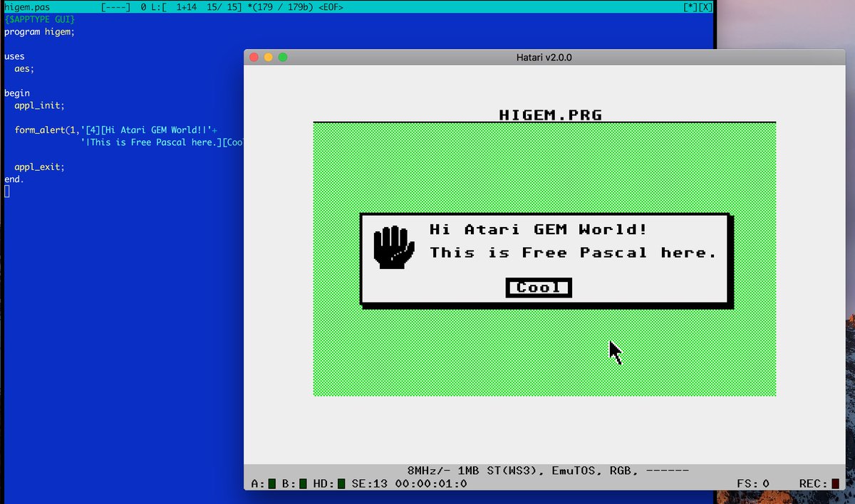Click the <EOF> marker in editor header
The height and width of the screenshot is (504, 855).
coord(331,6)
